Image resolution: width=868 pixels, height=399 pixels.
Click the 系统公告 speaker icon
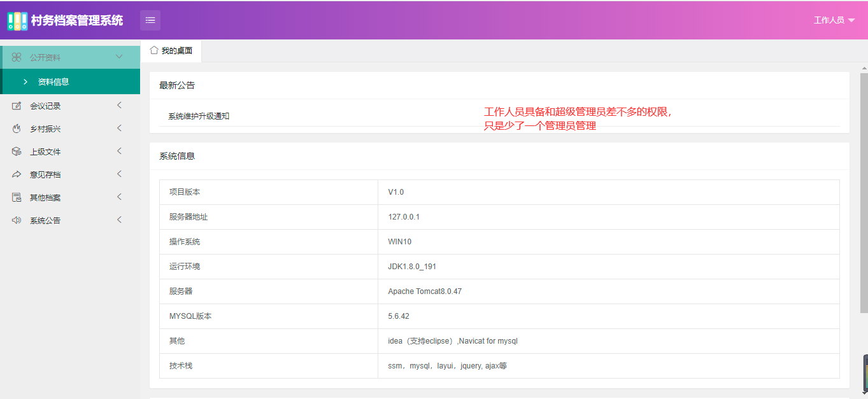pyautogui.click(x=17, y=220)
